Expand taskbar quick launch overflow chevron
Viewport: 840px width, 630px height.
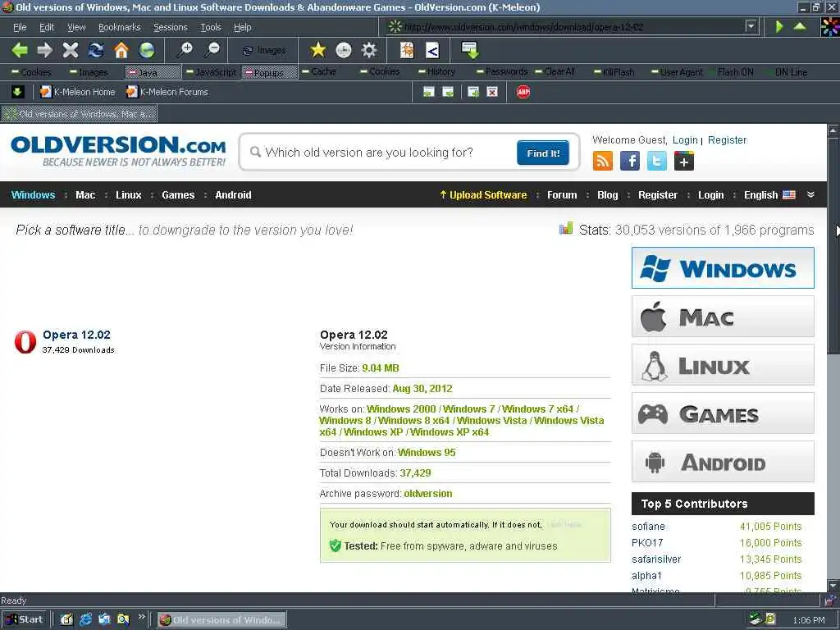[141, 618]
